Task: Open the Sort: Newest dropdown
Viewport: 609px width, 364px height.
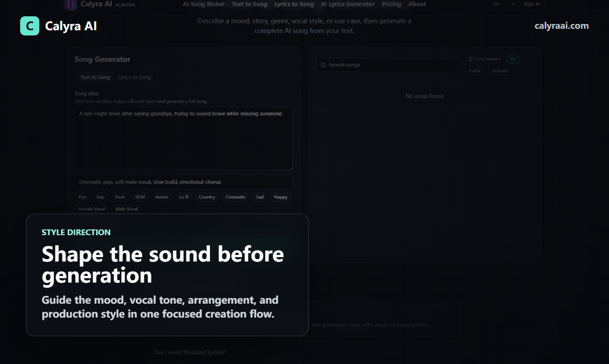Action: tap(484, 59)
